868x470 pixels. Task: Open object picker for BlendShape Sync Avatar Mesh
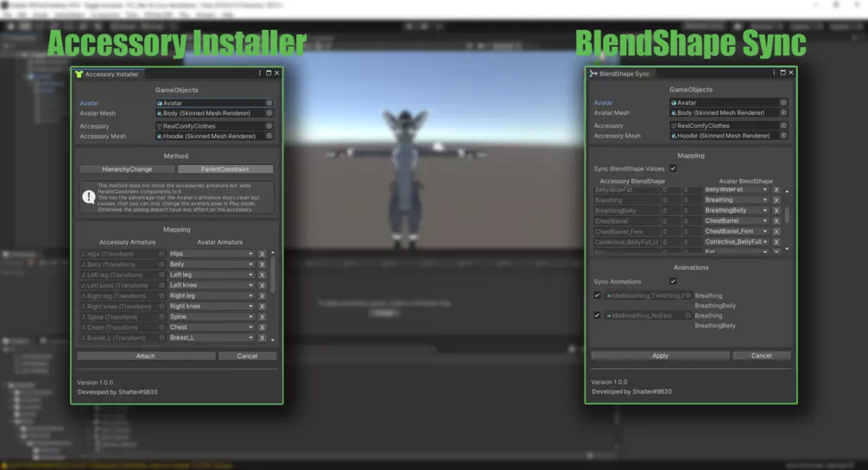pos(782,112)
